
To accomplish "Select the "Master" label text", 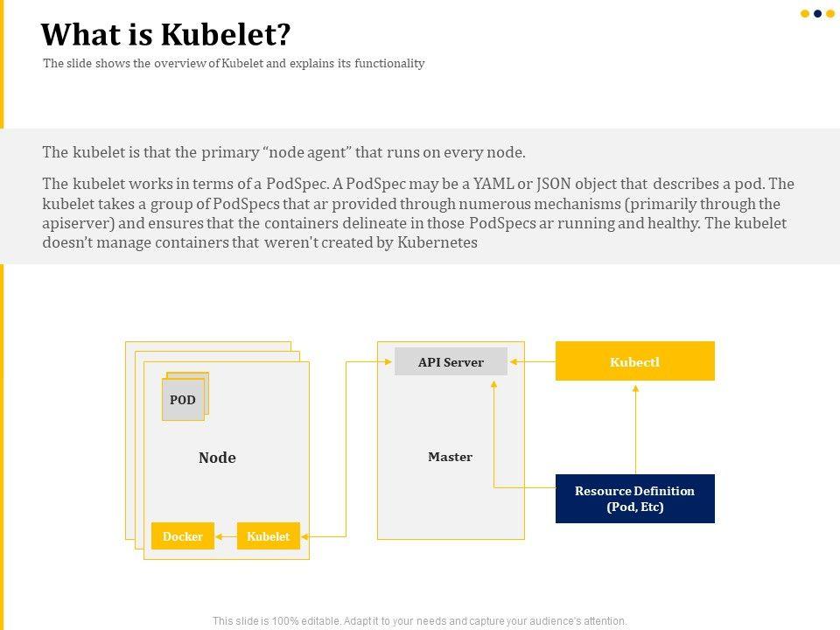I will pyautogui.click(x=451, y=457).
